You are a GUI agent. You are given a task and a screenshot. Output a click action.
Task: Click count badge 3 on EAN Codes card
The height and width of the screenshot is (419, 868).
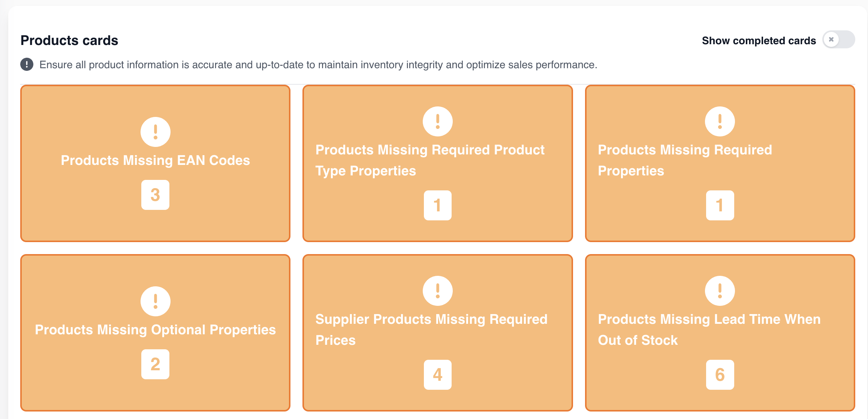(x=156, y=195)
